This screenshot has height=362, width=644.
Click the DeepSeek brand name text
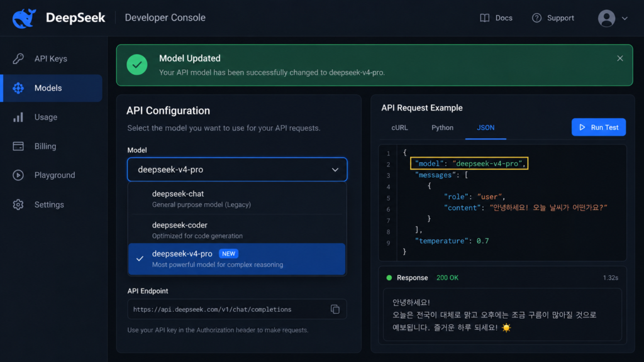click(75, 18)
